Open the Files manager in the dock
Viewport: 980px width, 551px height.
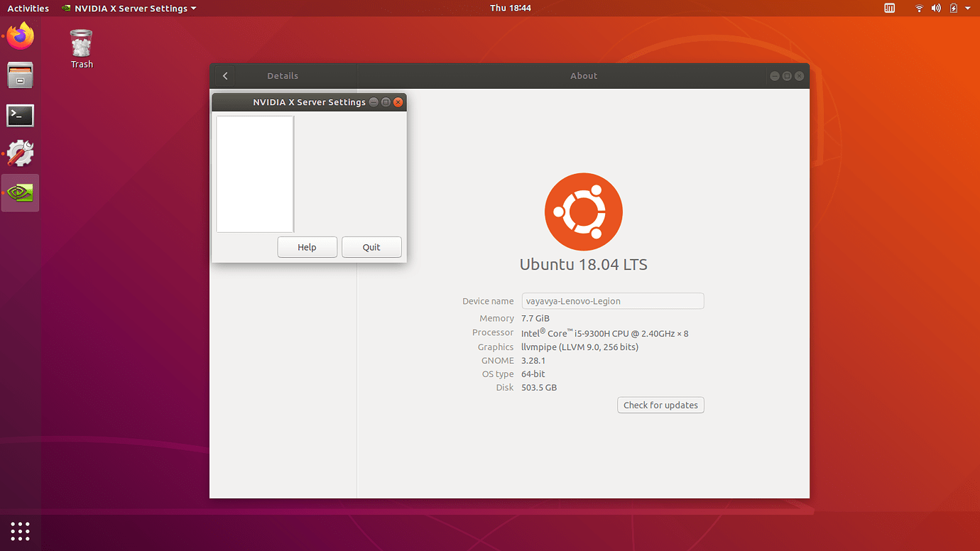tap(21, 75)
